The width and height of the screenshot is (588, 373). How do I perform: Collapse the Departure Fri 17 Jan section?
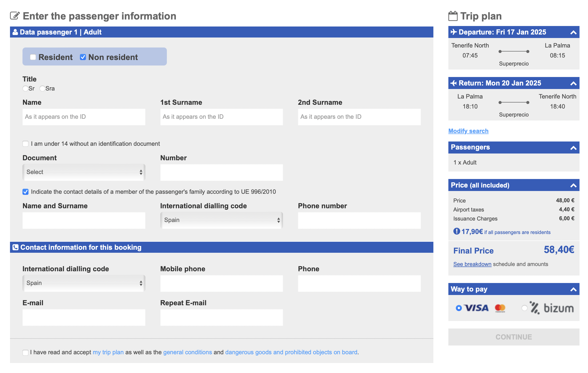click(574, 32)
